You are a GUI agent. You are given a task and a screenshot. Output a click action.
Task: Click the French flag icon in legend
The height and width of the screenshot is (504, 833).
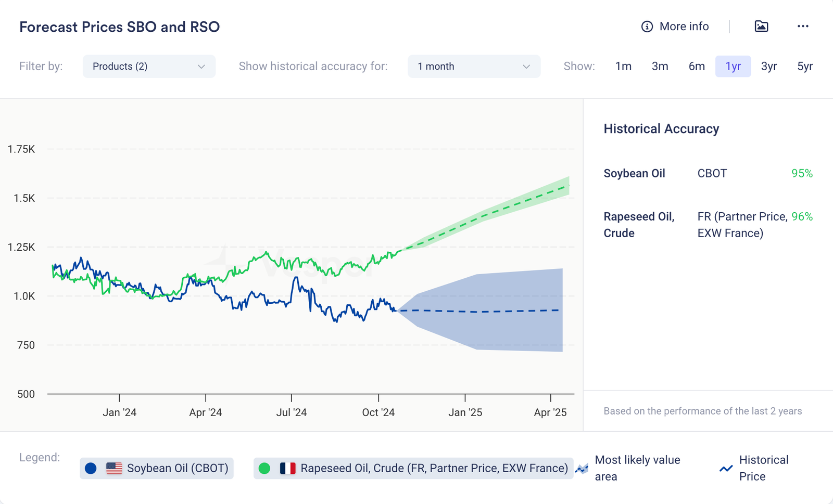[x=287, y=468]
